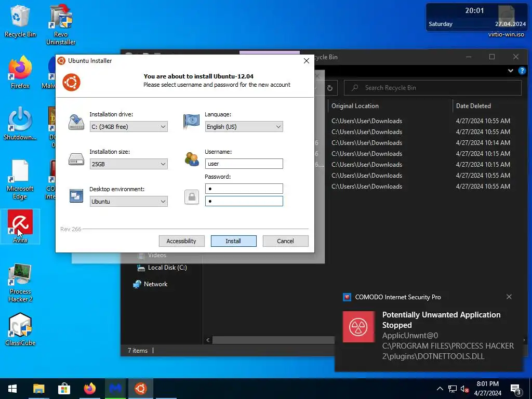532x399 pixels.
Task: Open File Explorer from the taskbar
Action: [x=38, y=389]
